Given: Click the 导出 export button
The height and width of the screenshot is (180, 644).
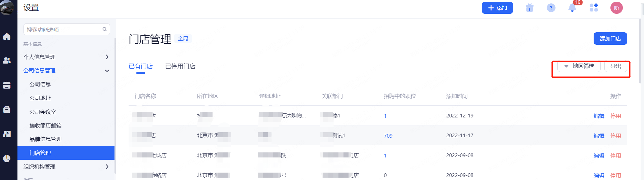Looking at the screenshot, I should pos(615,66).
